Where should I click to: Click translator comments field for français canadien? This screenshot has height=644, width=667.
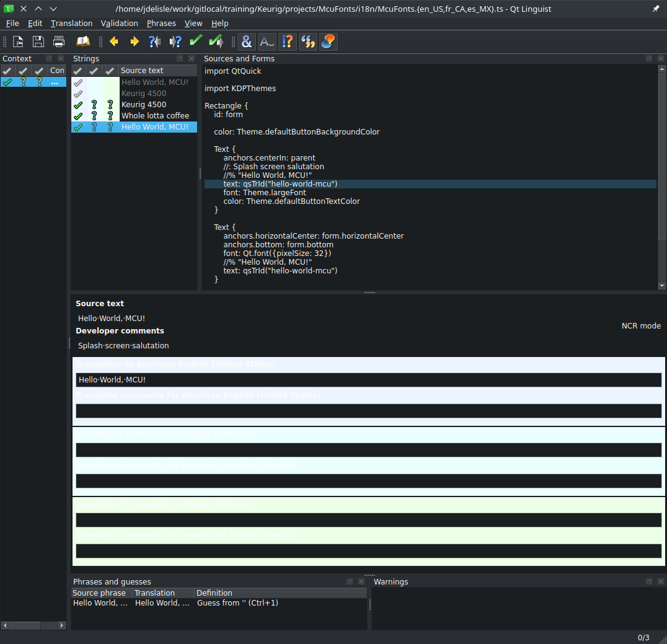point(368,481)
